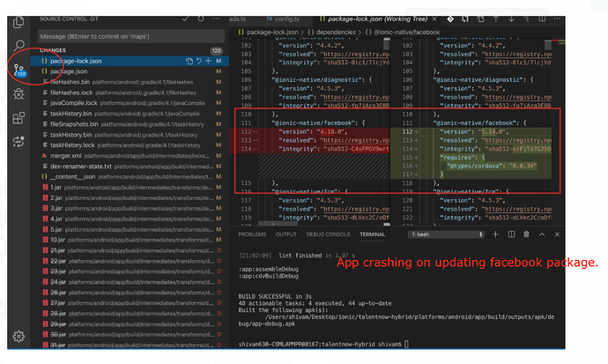
Task: Open dex-renamer-state.txt in changes list
Action: [130, 167]
